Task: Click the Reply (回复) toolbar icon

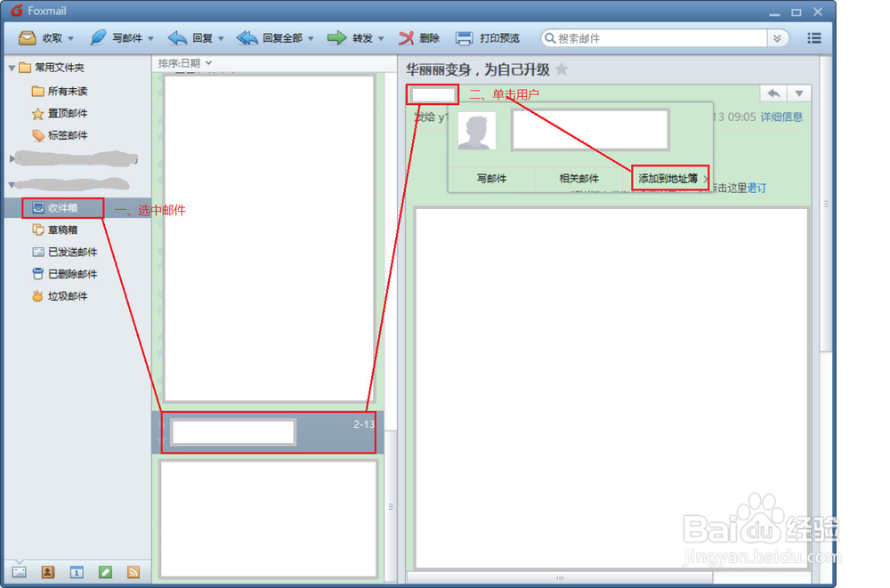Action: pos(178,38)
